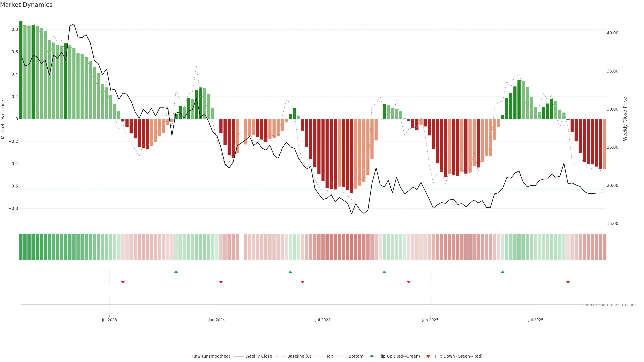644x362 pixels.
Task: Click the Jan 2024 x-axis label
Action: pos(217,320)
